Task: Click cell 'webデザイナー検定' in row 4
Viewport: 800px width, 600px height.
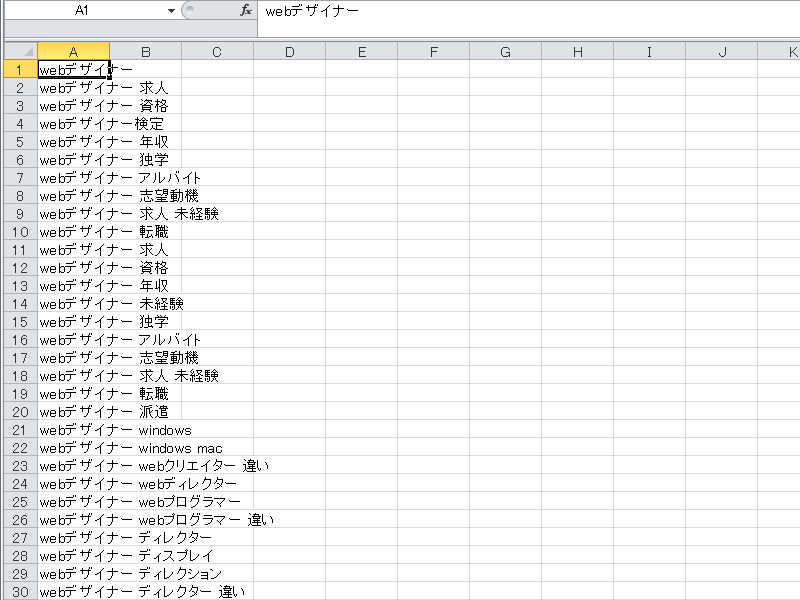Action: click(73, 124)
